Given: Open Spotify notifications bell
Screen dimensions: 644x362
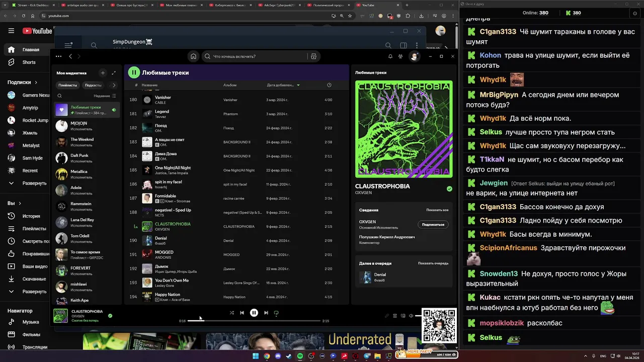Looking at the screenshot, I should pos(390,56).
